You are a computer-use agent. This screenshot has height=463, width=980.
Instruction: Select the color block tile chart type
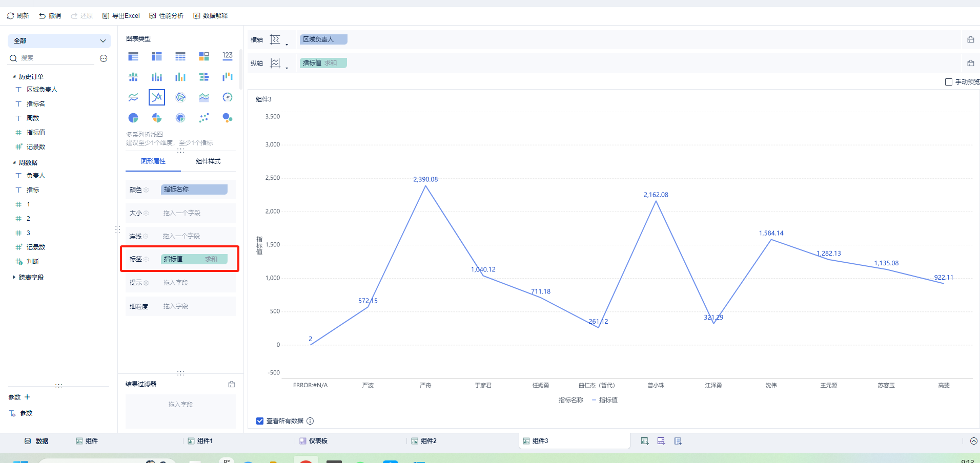204,56
